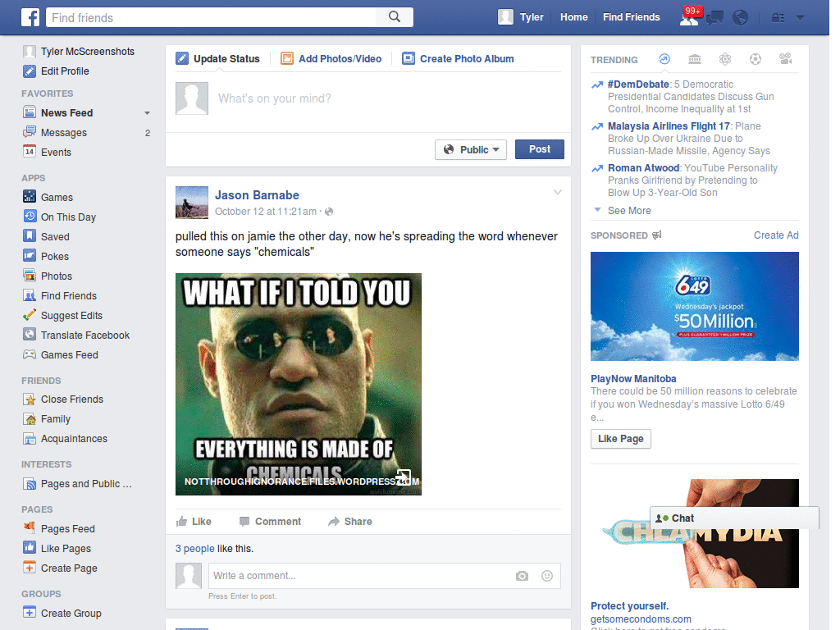Open Find Friends in top navigation
Image resolution: width=840 pixels, height=630 pixels.
(x=631, y=17)
